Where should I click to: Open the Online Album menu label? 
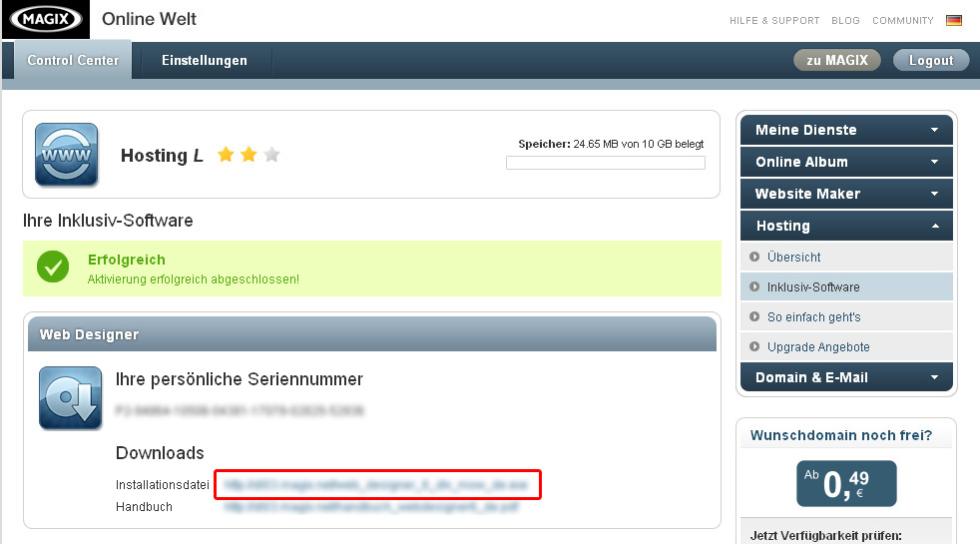[801, 162]
